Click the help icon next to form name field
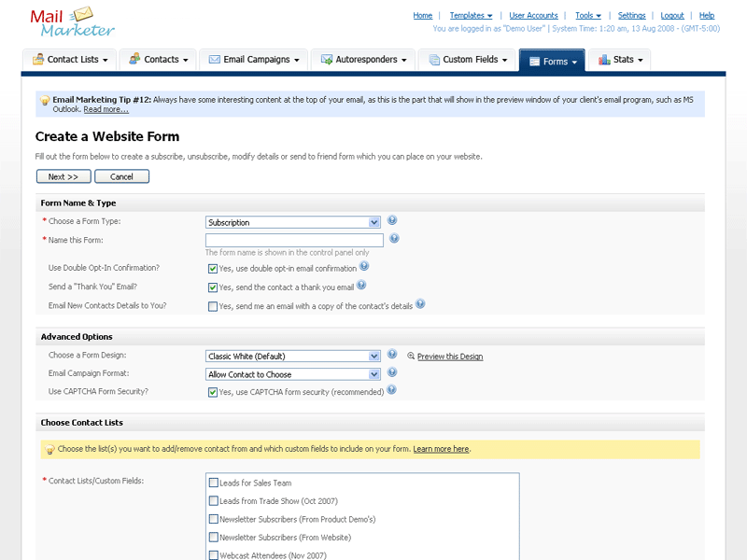The height and width of the screenshot is (560, 747). click(x=394, y=239)
